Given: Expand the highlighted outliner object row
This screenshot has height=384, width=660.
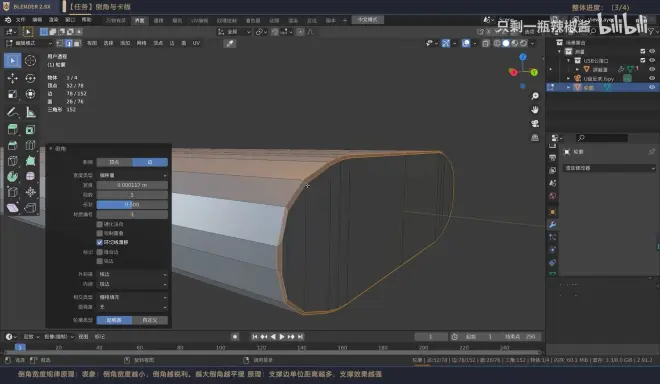Looking at the screenshot, I should [569, 88].
